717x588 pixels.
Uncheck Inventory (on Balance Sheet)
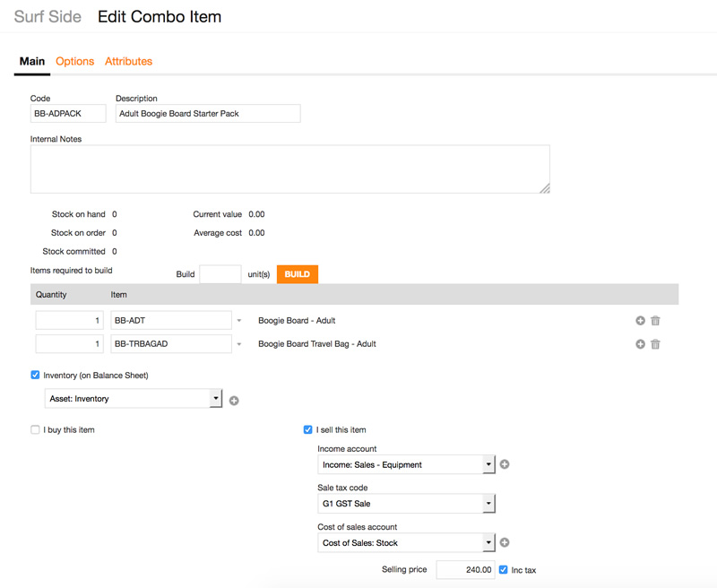35,375
